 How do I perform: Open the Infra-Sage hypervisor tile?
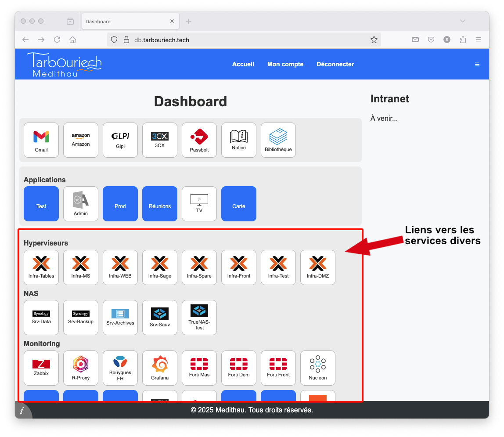click(x=160, y=267)
